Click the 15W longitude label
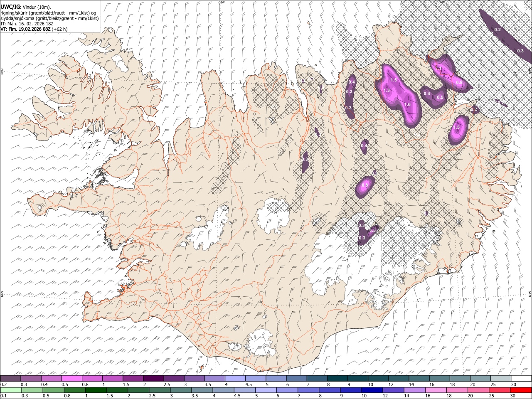Image resolution: width=532 pixels, height=399 pixels. [x=440, y=2]
